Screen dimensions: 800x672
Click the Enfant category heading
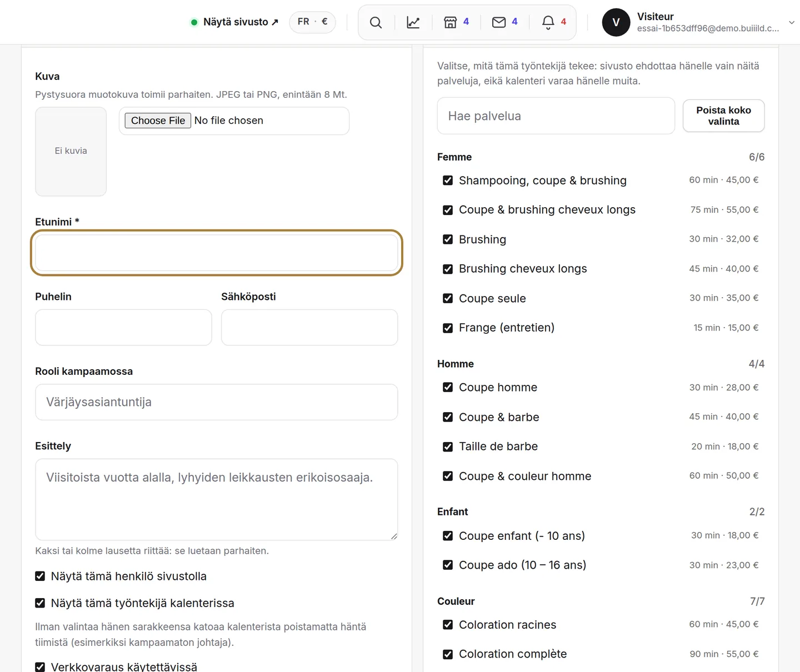[x=453, y=511]
